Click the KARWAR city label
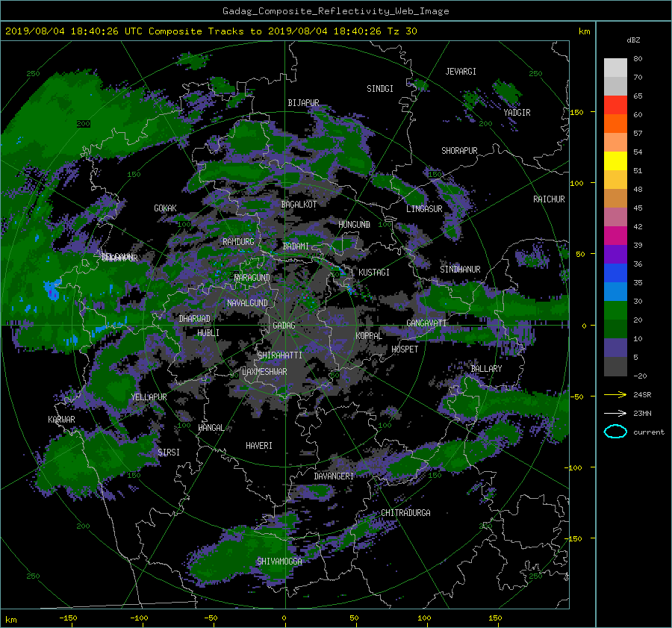672x628 pixels. [61, 420]
